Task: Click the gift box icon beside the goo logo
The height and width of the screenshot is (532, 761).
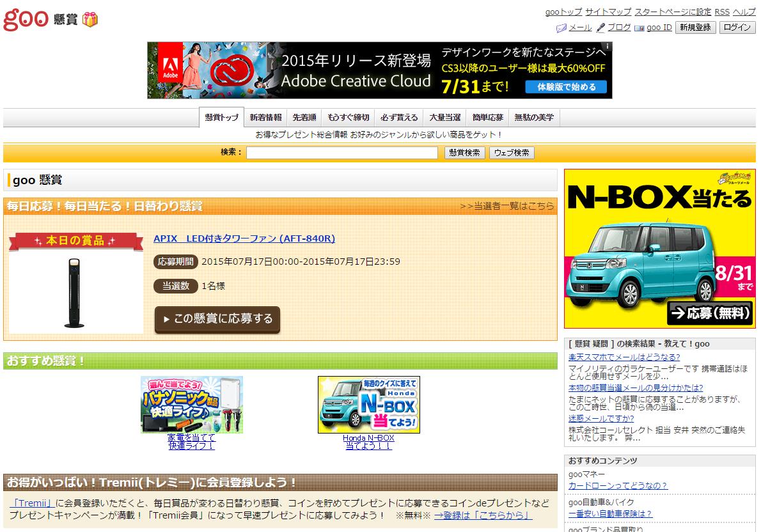Action: 91,19
